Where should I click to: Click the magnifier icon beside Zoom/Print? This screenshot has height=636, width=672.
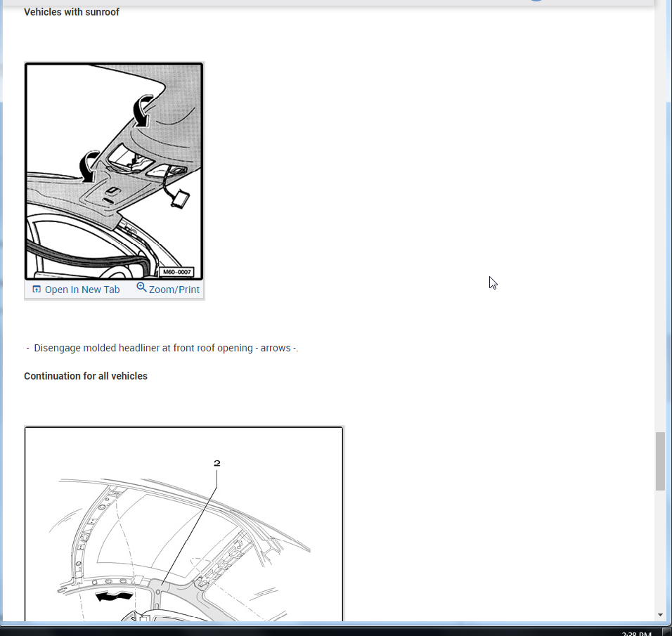(141, 287)
